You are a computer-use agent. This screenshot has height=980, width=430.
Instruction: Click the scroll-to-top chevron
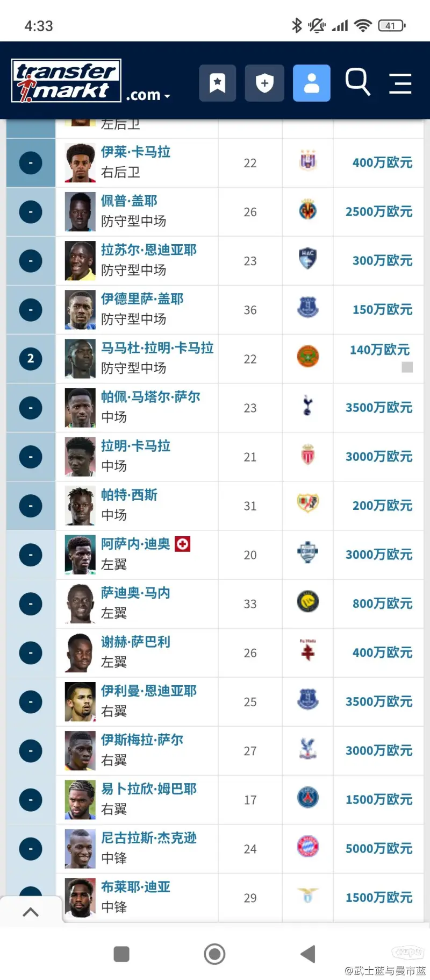31,912
